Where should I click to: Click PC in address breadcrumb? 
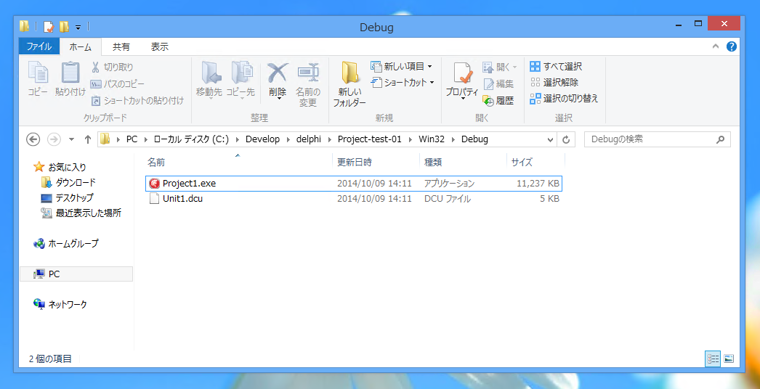[x=132, y=140]
